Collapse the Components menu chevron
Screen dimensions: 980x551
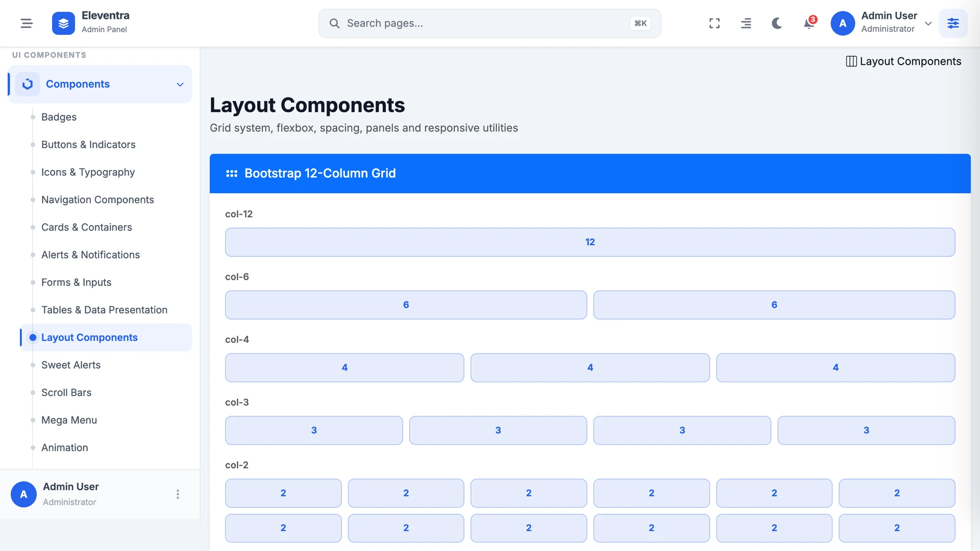pyautogui.click(x=180, y=84)
